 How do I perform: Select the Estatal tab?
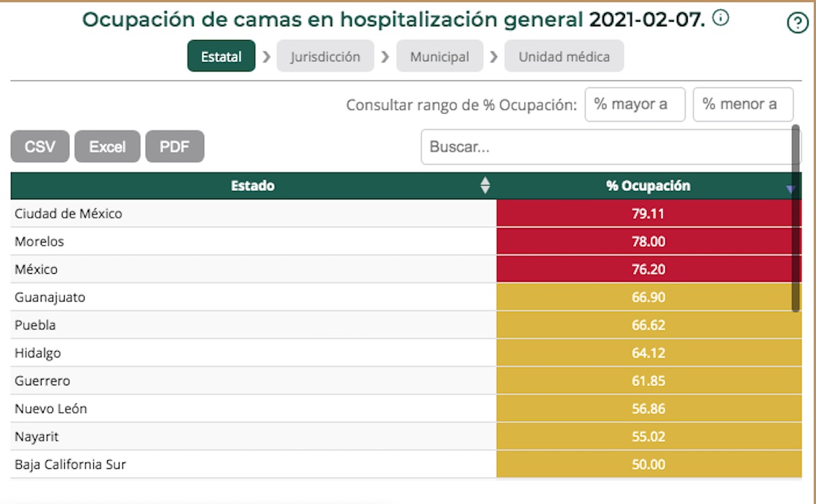[x=221, y=57]
